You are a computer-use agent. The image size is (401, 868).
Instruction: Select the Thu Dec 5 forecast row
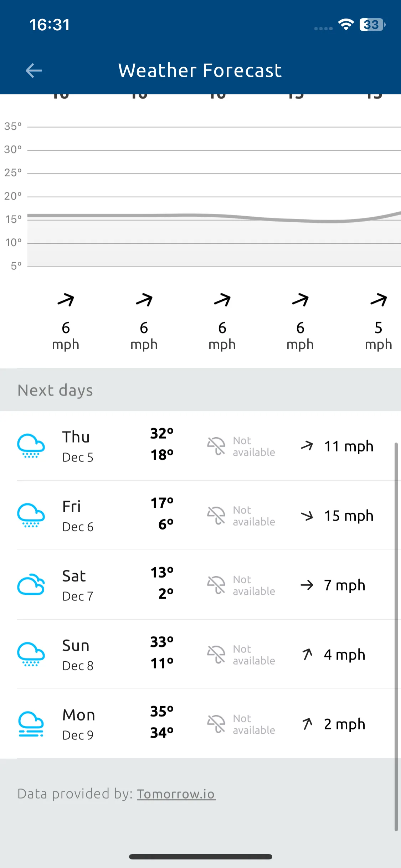200,446
